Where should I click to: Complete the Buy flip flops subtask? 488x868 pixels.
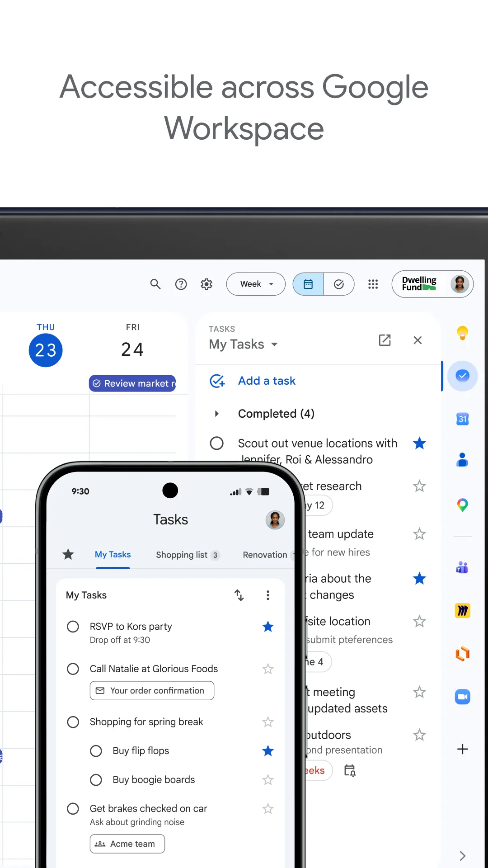pyautogui.click(x=96, y=751)
